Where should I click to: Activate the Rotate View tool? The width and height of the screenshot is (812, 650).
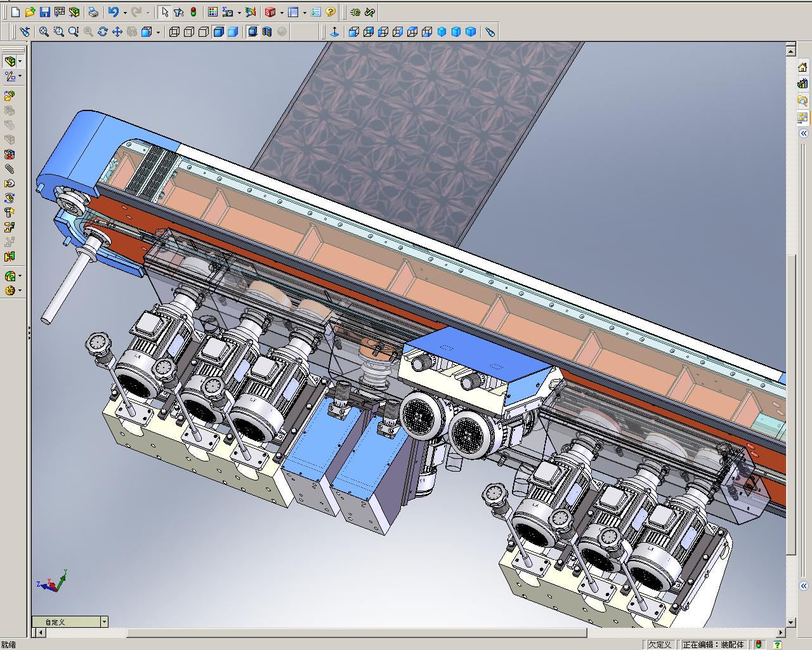pos(103,32)
